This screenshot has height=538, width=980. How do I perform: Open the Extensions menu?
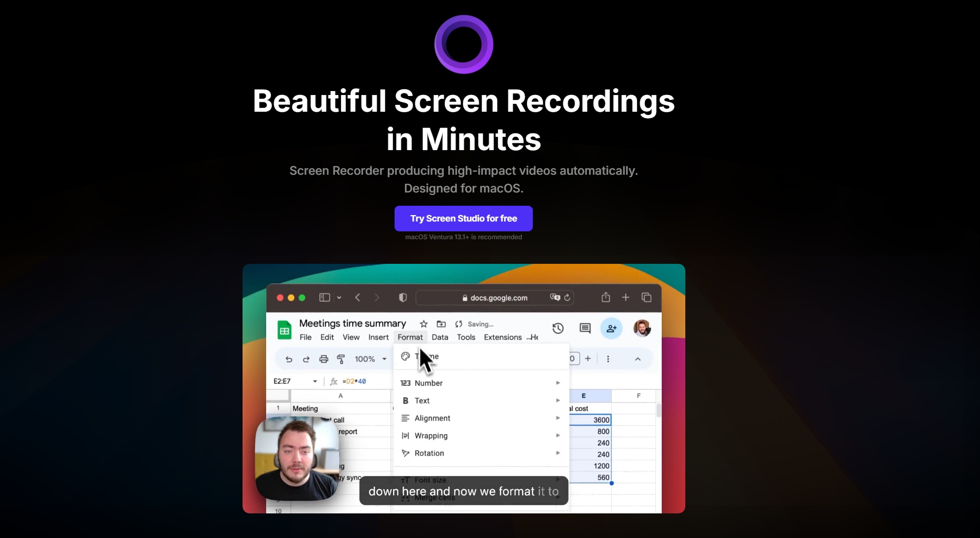click(503, 337)
